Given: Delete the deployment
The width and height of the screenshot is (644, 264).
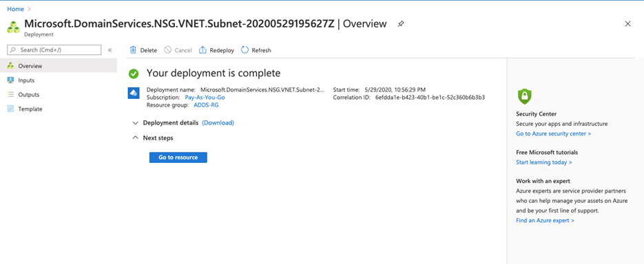Looking at the screenshot, I should [x=143, y=50].
